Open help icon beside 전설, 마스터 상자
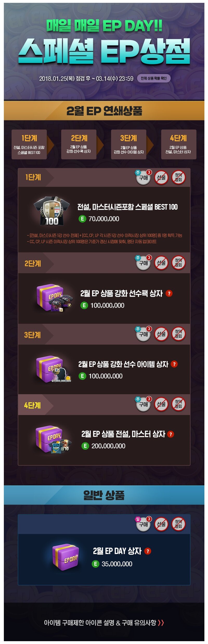208x644 pixels. [171, 434]
